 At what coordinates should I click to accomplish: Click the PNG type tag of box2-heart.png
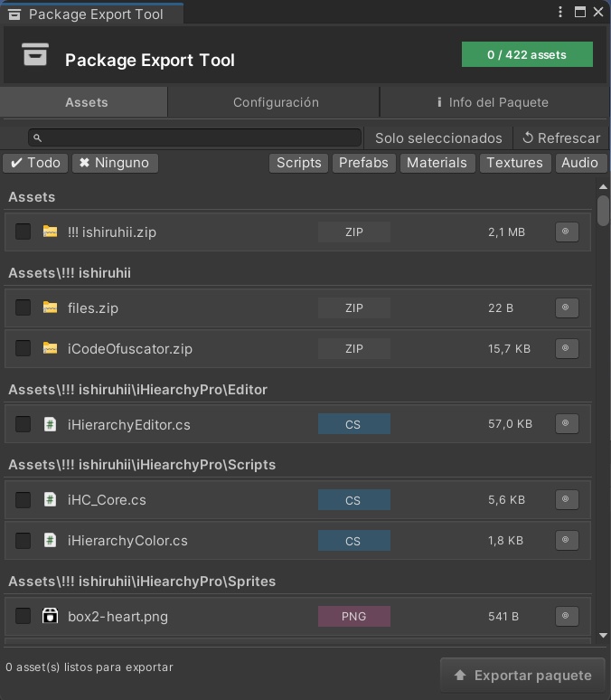point(354,617)
